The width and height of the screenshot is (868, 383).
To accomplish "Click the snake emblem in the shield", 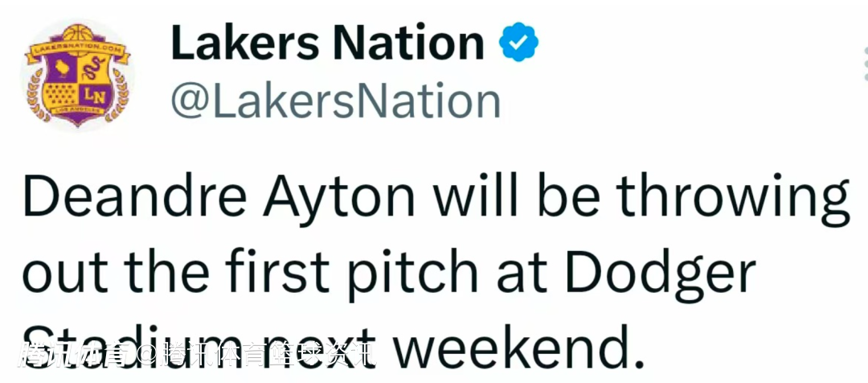I will (92, 70).
